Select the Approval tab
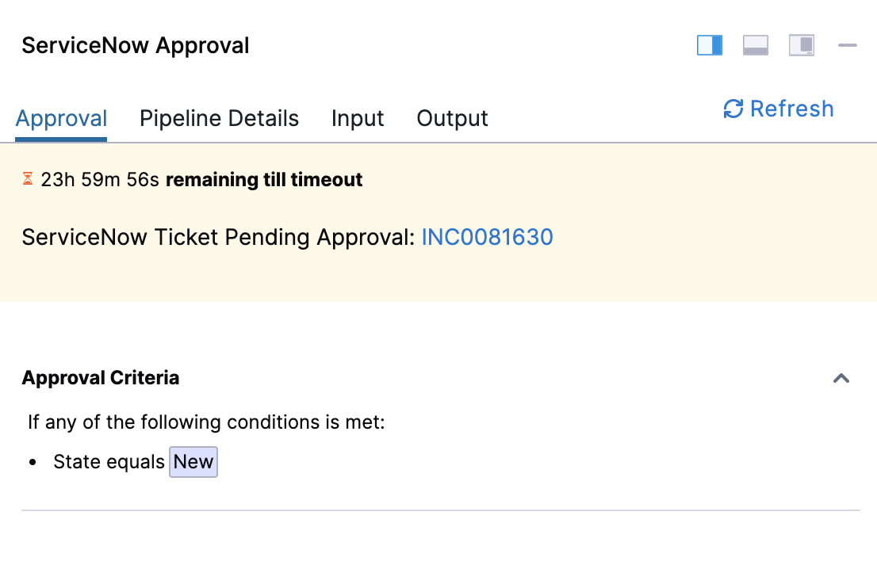The image size is (877, 588). 61,119
